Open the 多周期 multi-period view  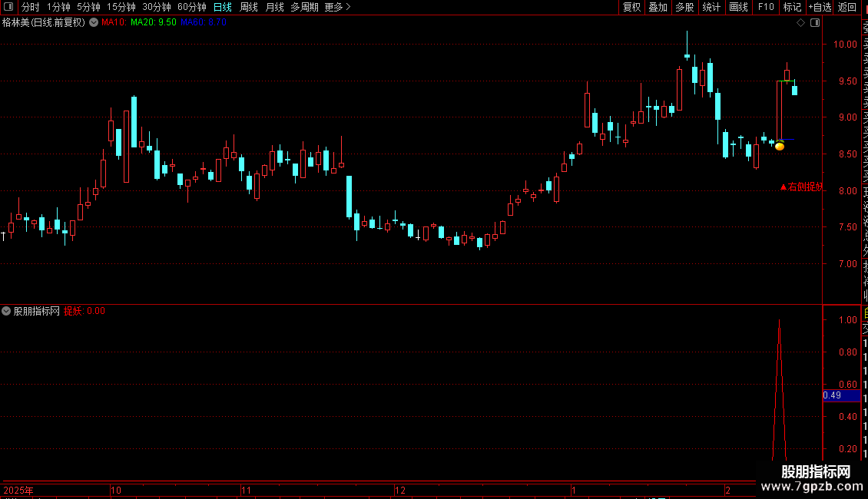304,7
